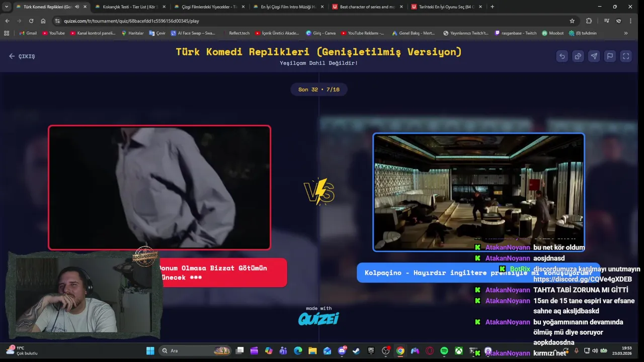Open the Çevir bookmark
The width and height of the screenshot is (644, 362).
[x=157, y=33]
